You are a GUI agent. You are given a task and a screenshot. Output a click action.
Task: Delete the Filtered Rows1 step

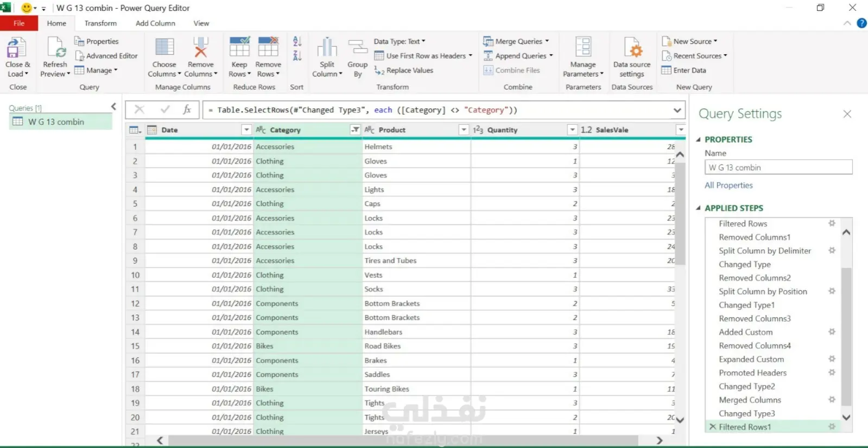click(713, 427)
